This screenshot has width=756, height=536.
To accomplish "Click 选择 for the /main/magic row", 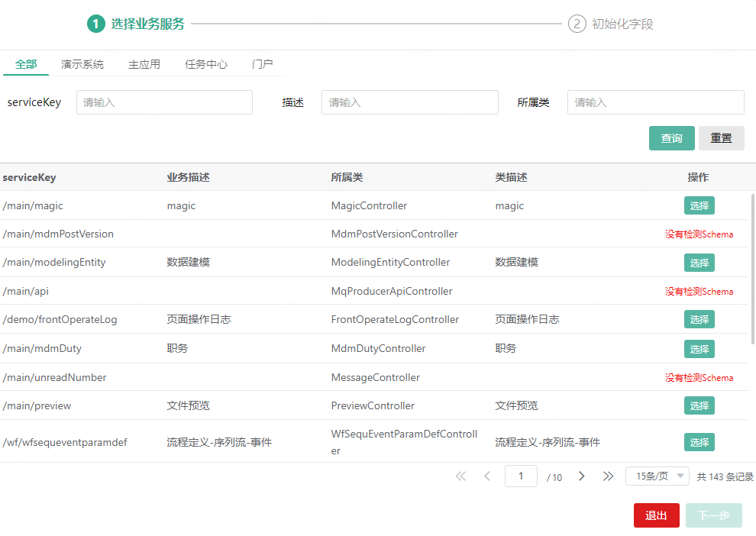I will tap(699, 205).
